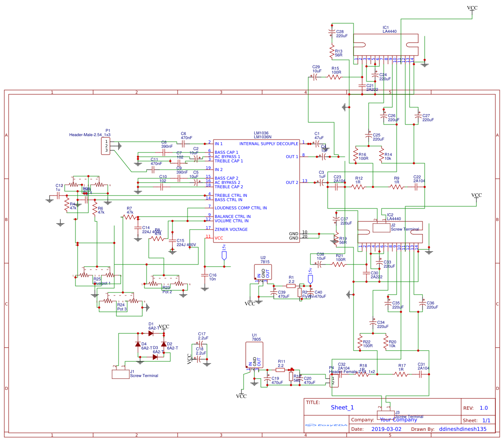Click the ddineshdinesh135 Drawn By text
The height and width of the screenshot is (442, 504).
pyautogui.click(x=462, y=429)
